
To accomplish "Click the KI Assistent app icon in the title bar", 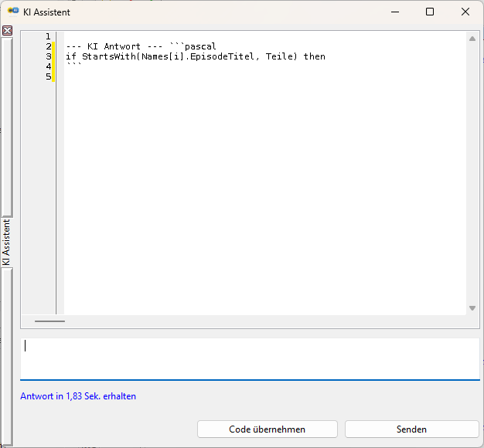I will point(13,11).
